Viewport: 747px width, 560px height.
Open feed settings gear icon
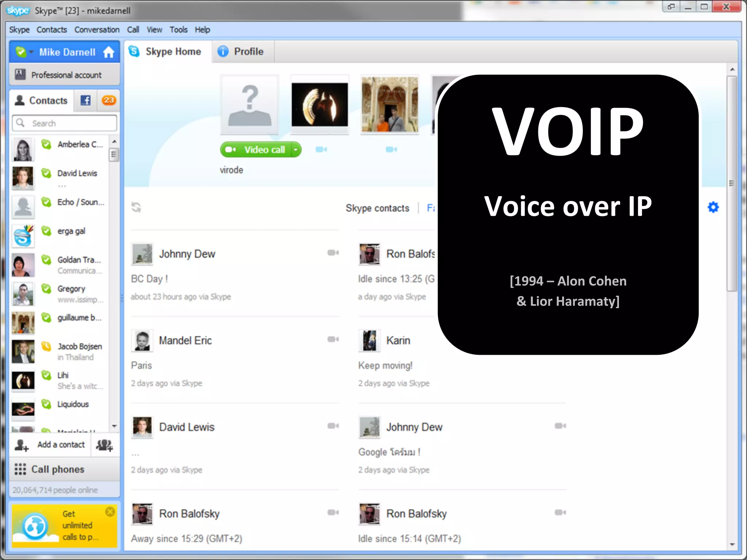713,207
